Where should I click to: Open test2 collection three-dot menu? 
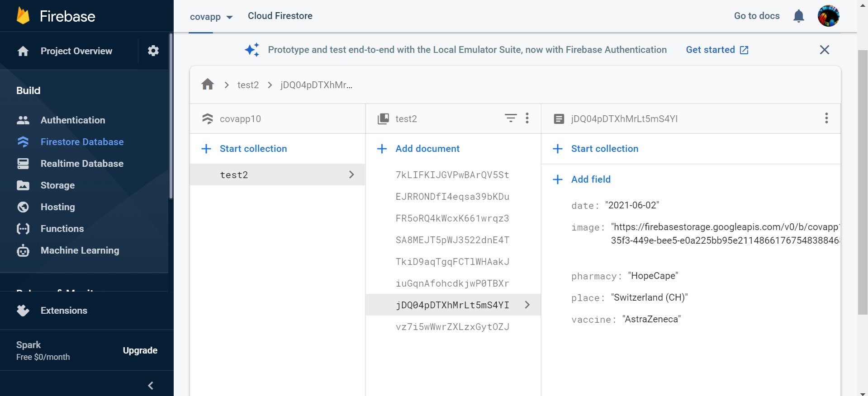(527, 118)
